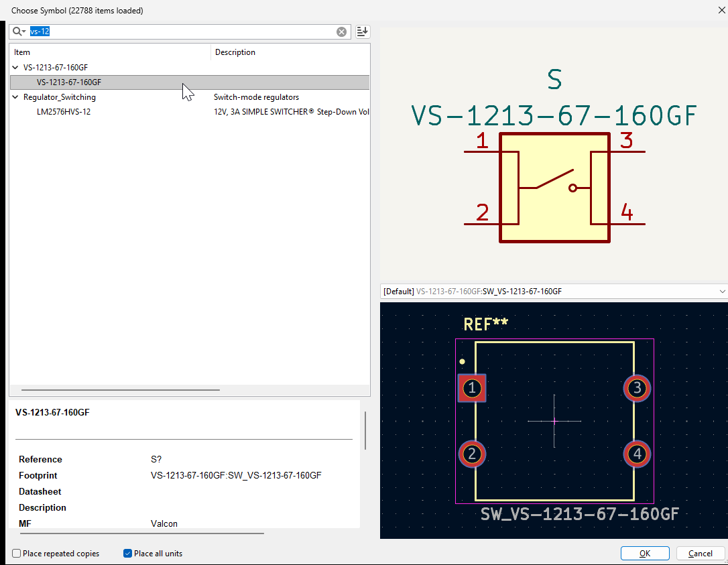
Task: Select the LM2576HVS-12 symbol
Action: coord(64,112)
